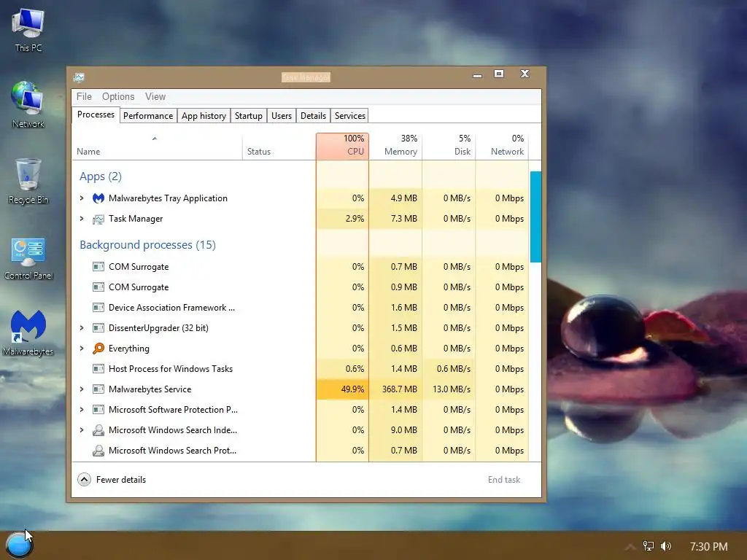The image size is (747, 560).
Task: Select Microsoft Windows Search Prot... row
Action: click(x=300, y=451)
